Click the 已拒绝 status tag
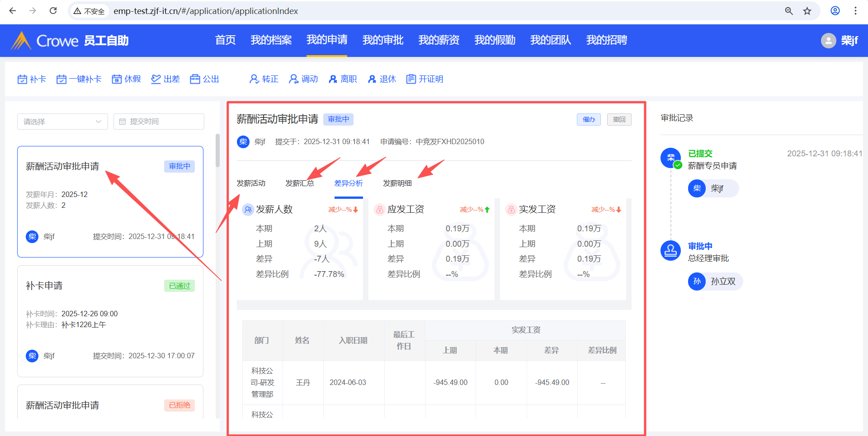 [179, 405]
